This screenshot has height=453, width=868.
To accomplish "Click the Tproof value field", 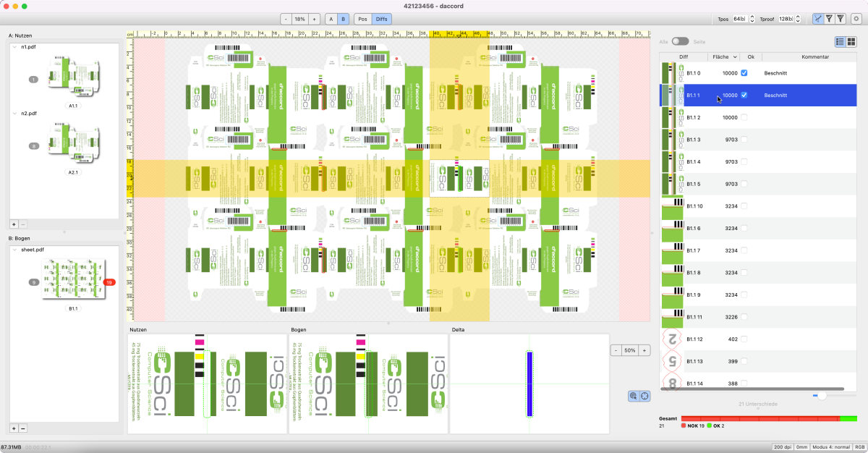I will point(787,19).
